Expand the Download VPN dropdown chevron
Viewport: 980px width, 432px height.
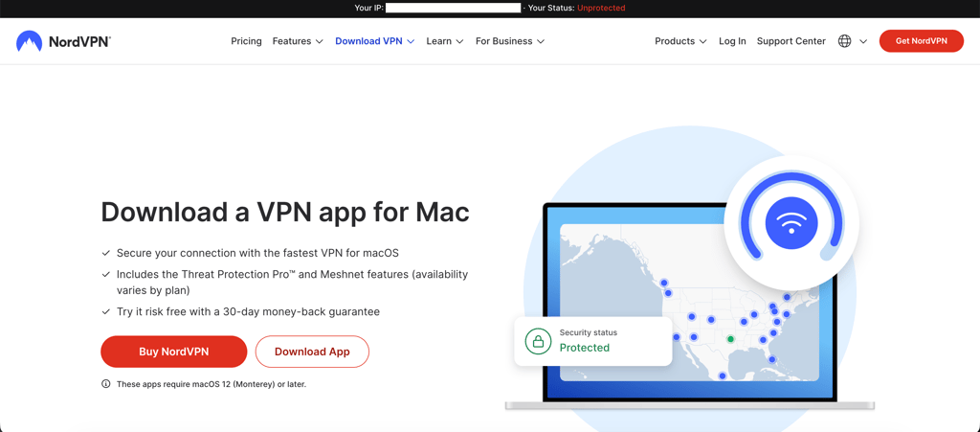coord(411,42)
